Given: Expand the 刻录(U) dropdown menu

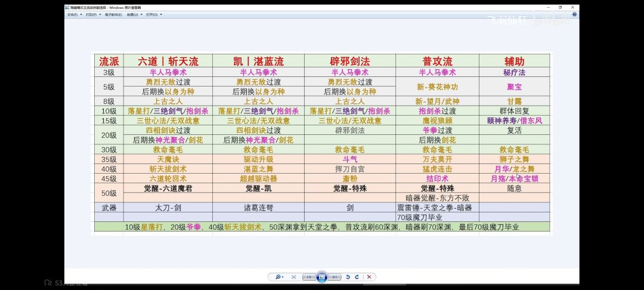Looking at the screenshot, I should (134, 14).
